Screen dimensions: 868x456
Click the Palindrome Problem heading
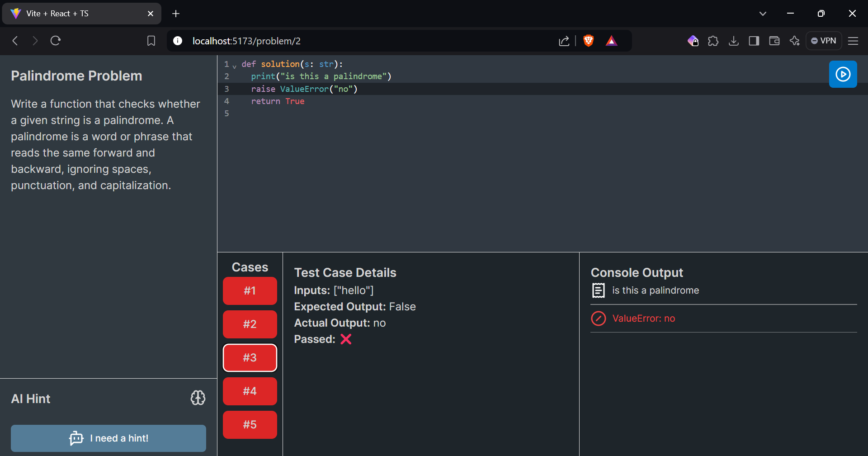[x=76, y=76]
